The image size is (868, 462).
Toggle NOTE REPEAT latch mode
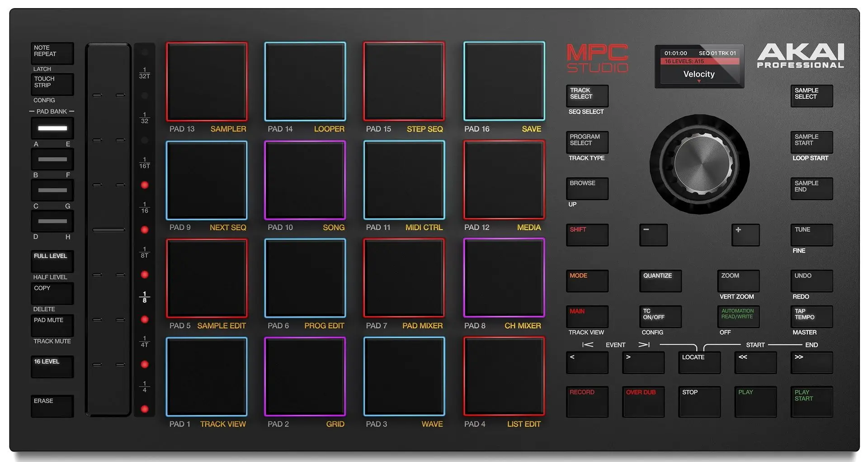point(52,53)
